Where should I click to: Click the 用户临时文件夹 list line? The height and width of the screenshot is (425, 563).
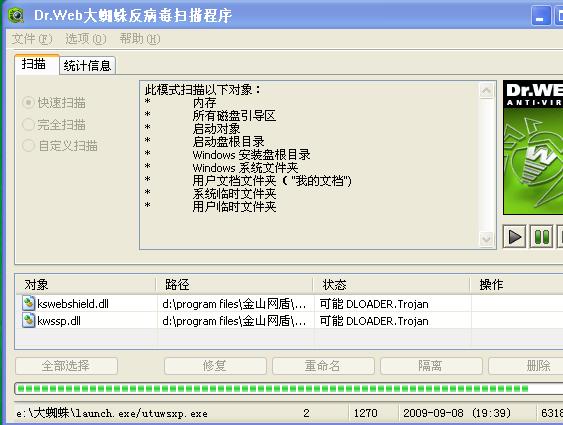click(234, 206)
